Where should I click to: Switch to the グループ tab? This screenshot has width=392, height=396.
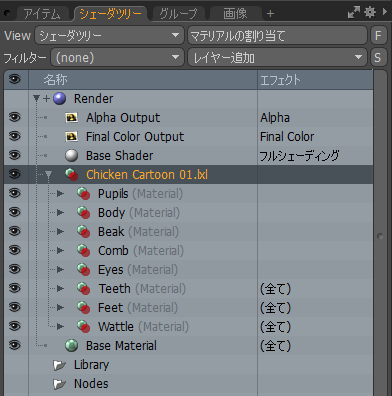179,14
